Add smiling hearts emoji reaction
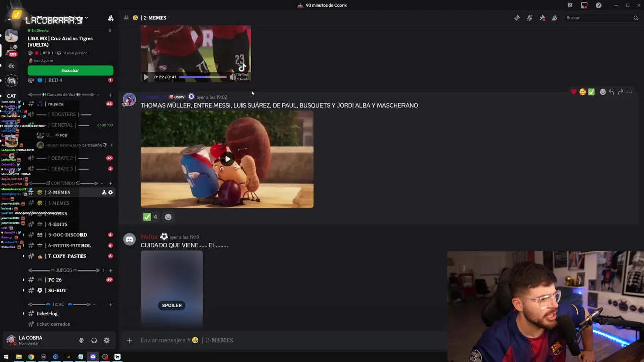The height and width of the screenshot is (362, 644). [582, 92]
